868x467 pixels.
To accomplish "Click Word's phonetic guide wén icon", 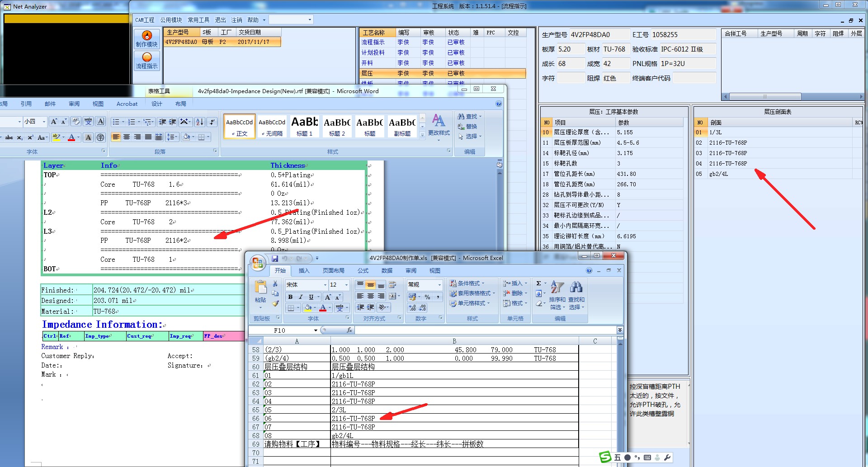I will pyautogui.click(x=88, y=122).
